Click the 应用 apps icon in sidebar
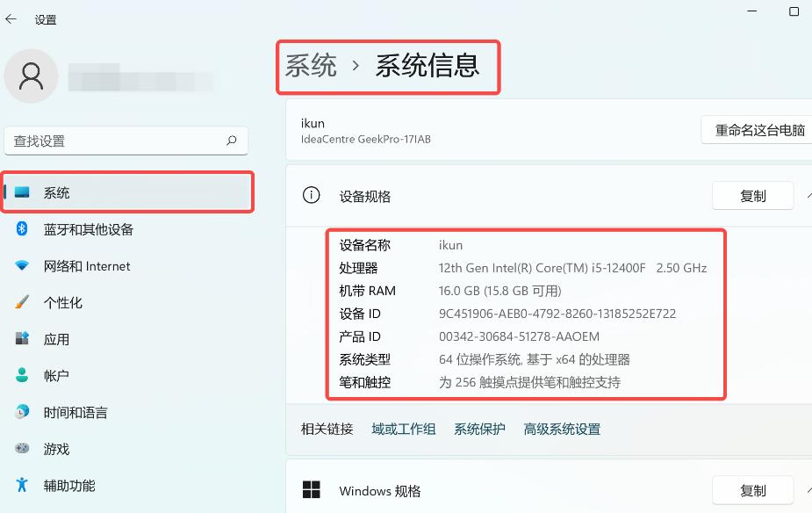 point(22,338)
